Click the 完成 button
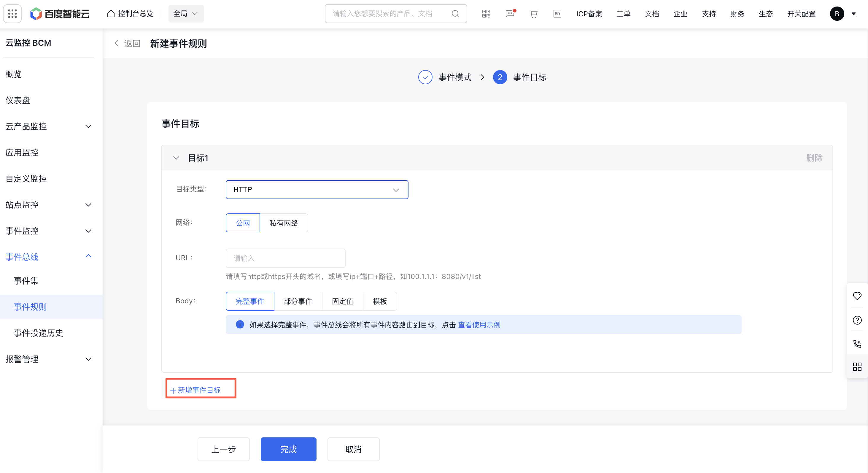This screenshot has width=868, height=473. (288, 449)
